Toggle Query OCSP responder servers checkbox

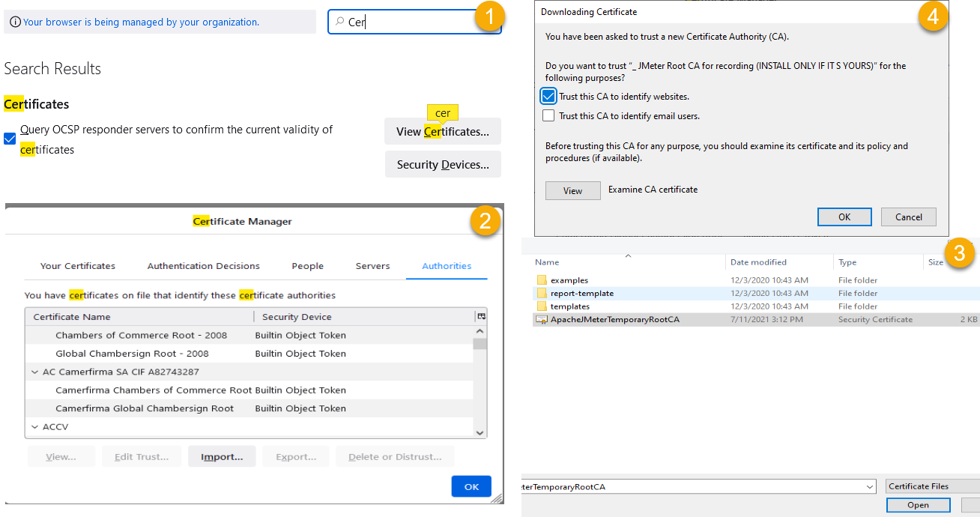pos(10,139)
